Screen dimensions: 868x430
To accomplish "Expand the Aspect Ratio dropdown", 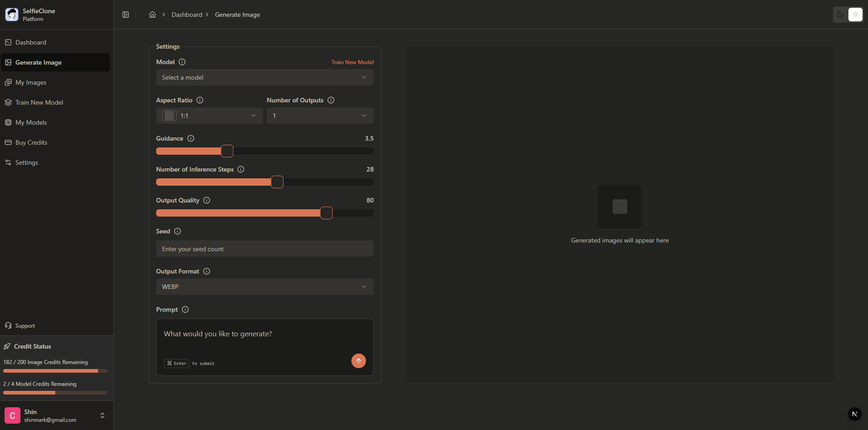I will tap(209, 116).
